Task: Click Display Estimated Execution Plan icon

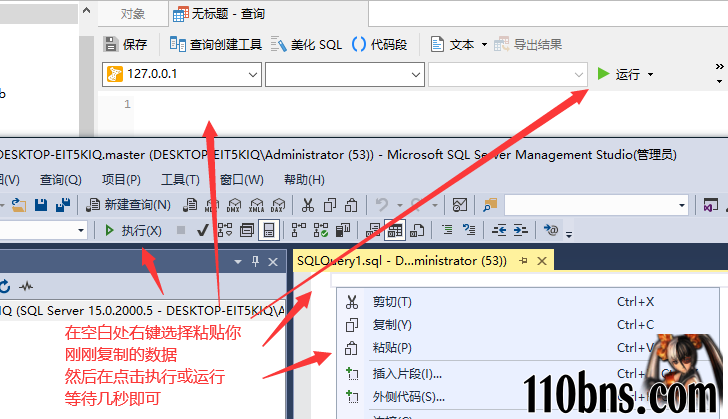Action: (x=225, y=230)
